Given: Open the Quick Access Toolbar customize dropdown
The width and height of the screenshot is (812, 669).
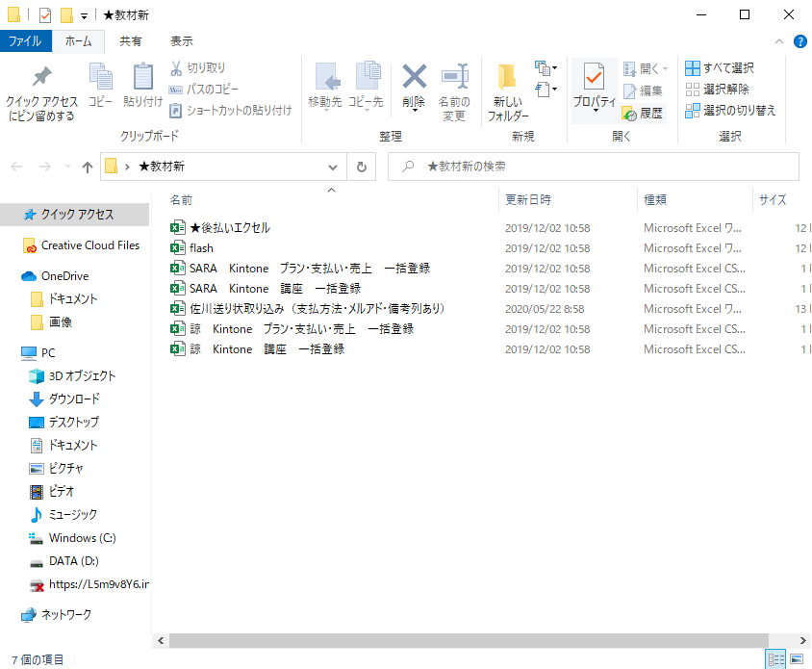Looking at the screenshot, I should click(86, 15).
